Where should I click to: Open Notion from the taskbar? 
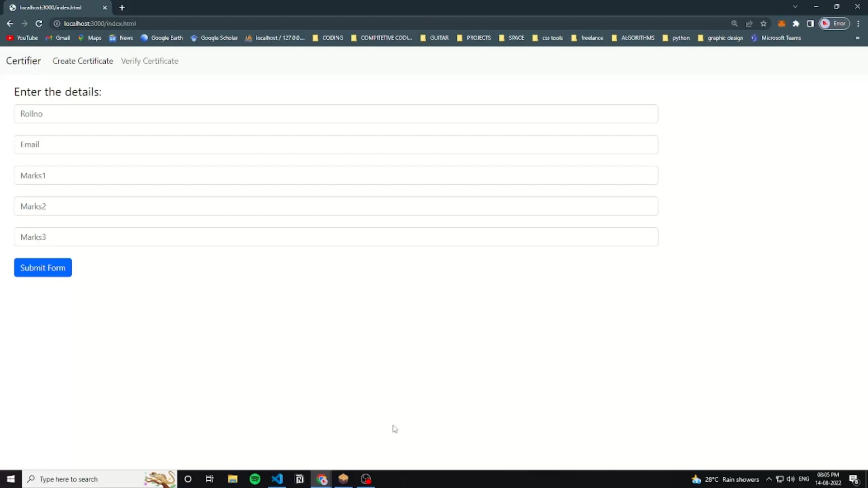coord(299,479)
